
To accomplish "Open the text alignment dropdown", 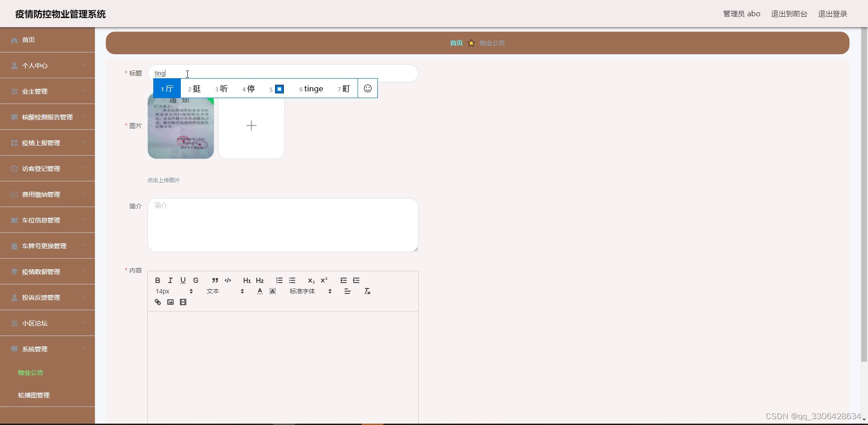I will [348, 291].
